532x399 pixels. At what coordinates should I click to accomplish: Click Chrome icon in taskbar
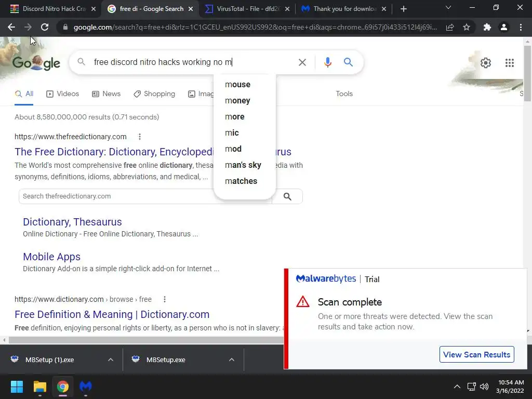pyautogui.click(x=63, y=387)
